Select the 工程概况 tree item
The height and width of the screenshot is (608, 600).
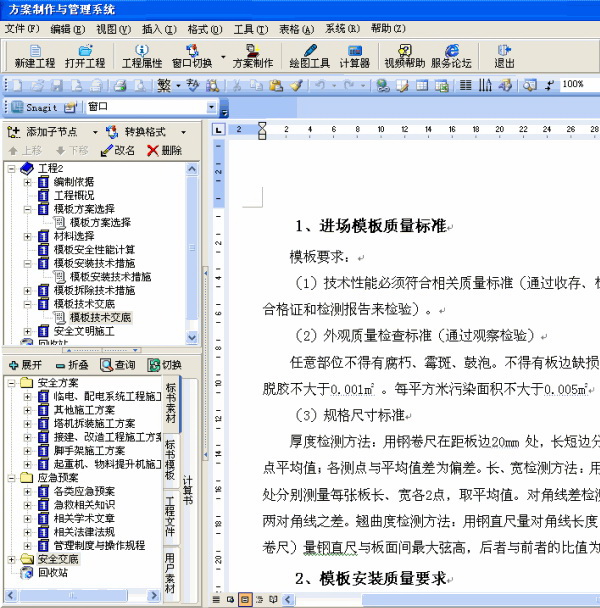pos(74,195)
